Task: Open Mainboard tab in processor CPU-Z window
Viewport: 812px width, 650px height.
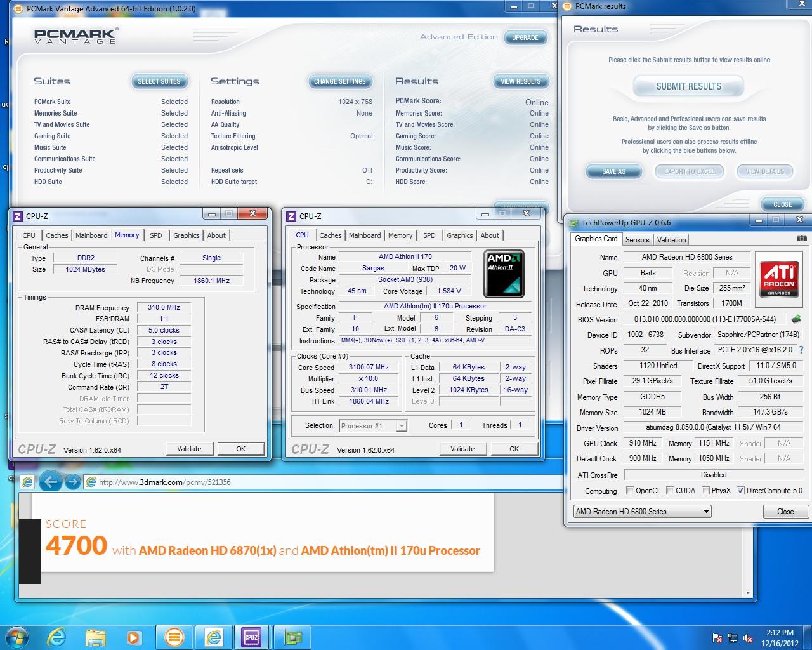Action: point(365,235)
